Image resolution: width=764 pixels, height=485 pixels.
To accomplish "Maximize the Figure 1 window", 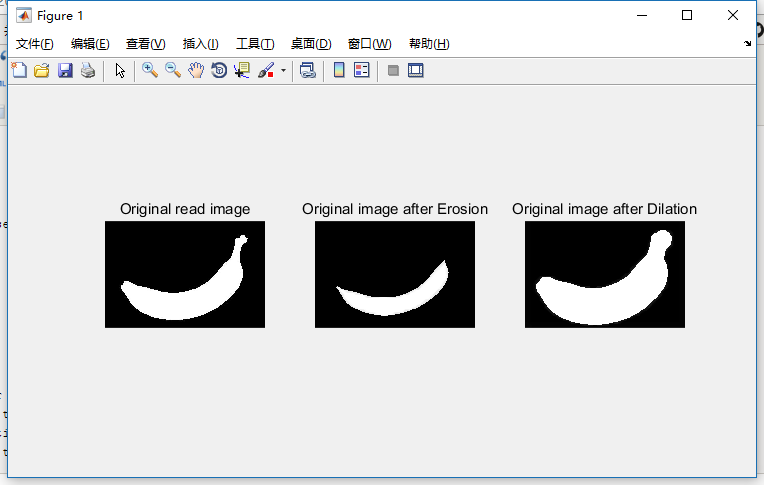I will 687,15.
